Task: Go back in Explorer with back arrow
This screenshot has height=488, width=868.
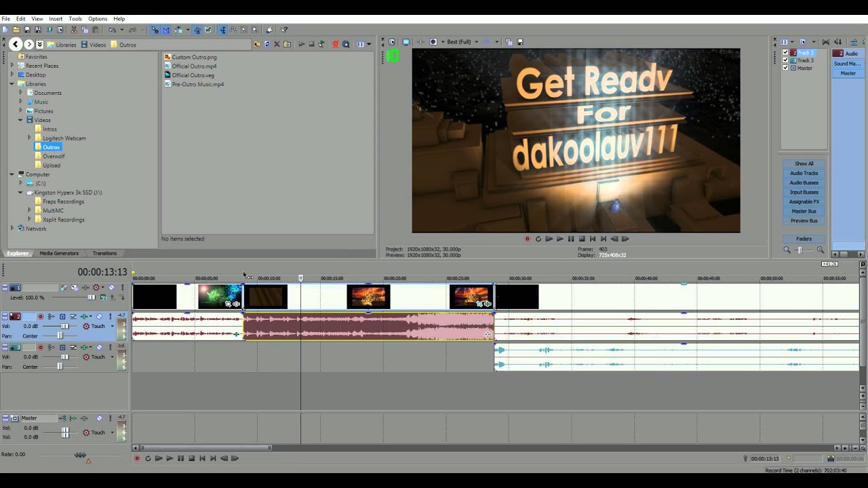Action: tap(16, 44)
